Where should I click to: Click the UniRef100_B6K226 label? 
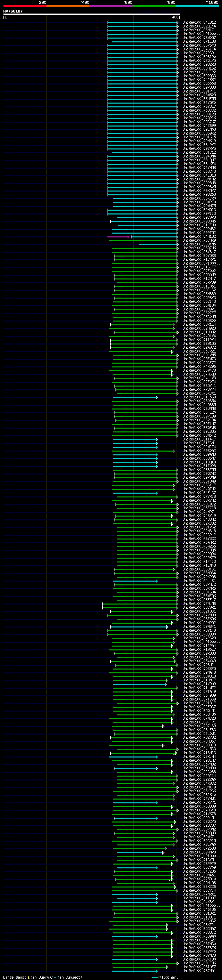[x=199, y=886]
